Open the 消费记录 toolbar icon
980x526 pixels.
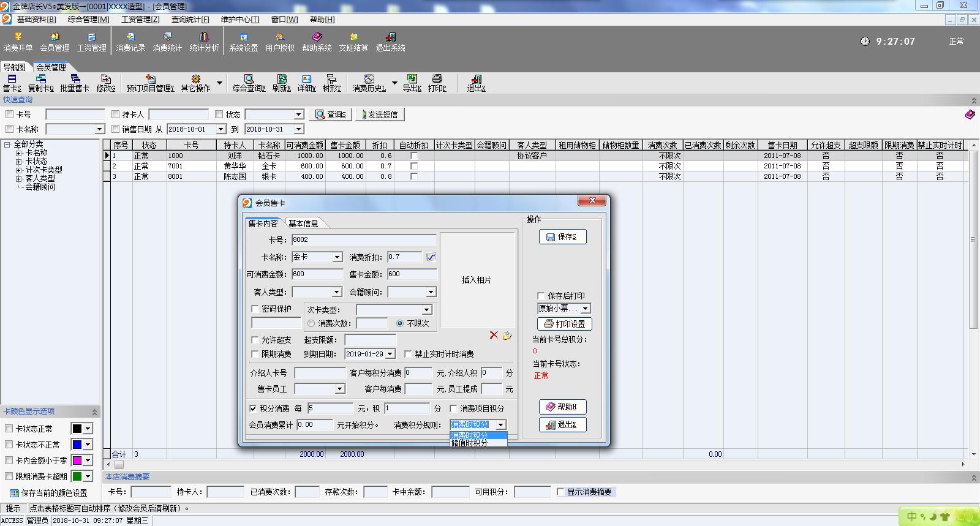coord(130,42)
